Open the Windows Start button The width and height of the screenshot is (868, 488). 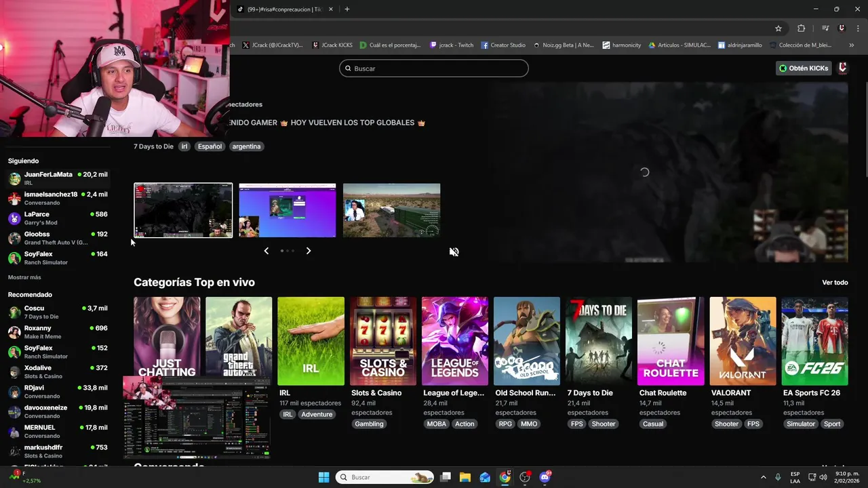click(323, 477)
